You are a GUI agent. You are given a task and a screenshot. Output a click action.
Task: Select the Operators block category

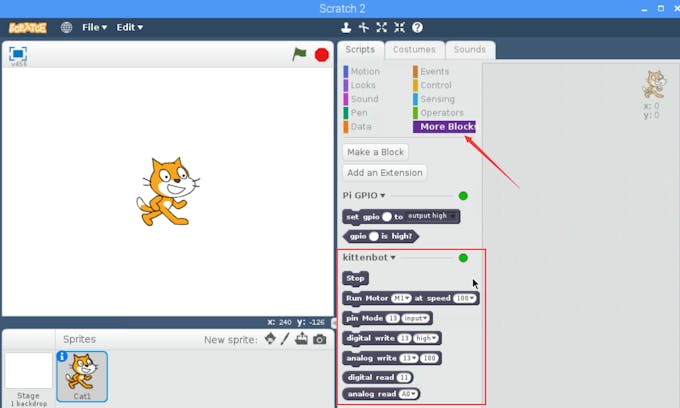tap(438, 113)
